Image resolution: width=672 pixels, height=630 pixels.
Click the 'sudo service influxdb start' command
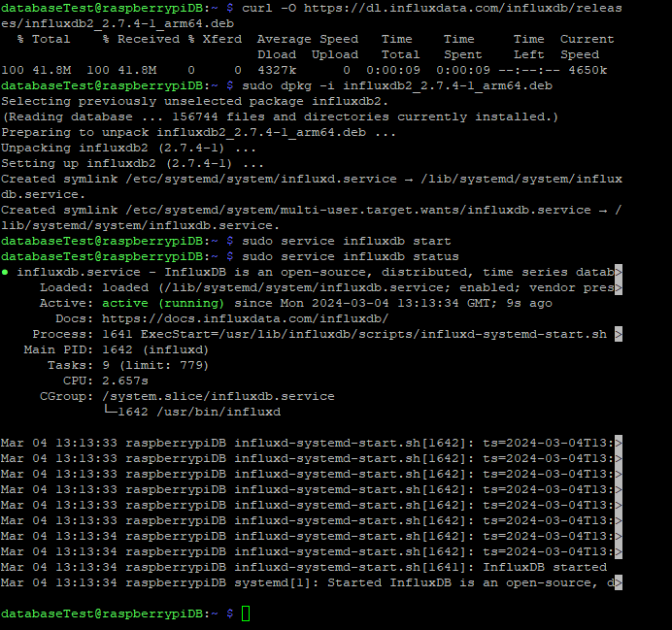coord(347,241)
